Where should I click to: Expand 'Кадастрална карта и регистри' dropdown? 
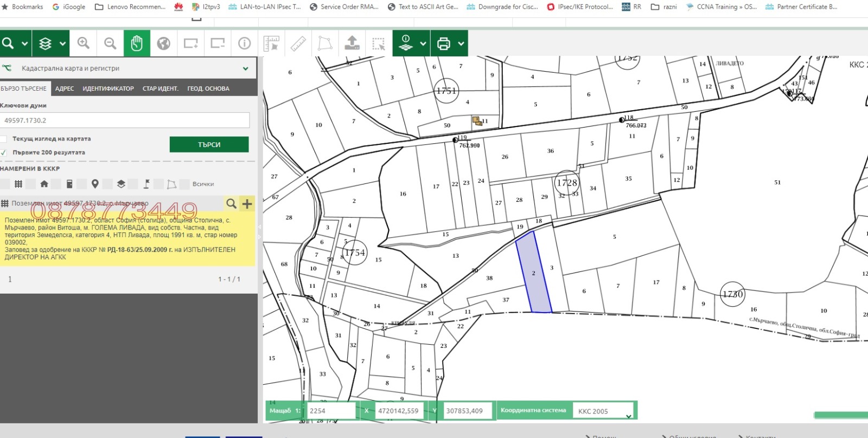point(245,68)
